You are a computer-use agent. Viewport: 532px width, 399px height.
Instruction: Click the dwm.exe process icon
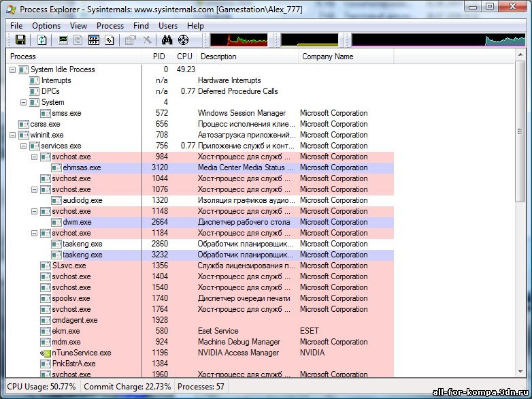56,223
